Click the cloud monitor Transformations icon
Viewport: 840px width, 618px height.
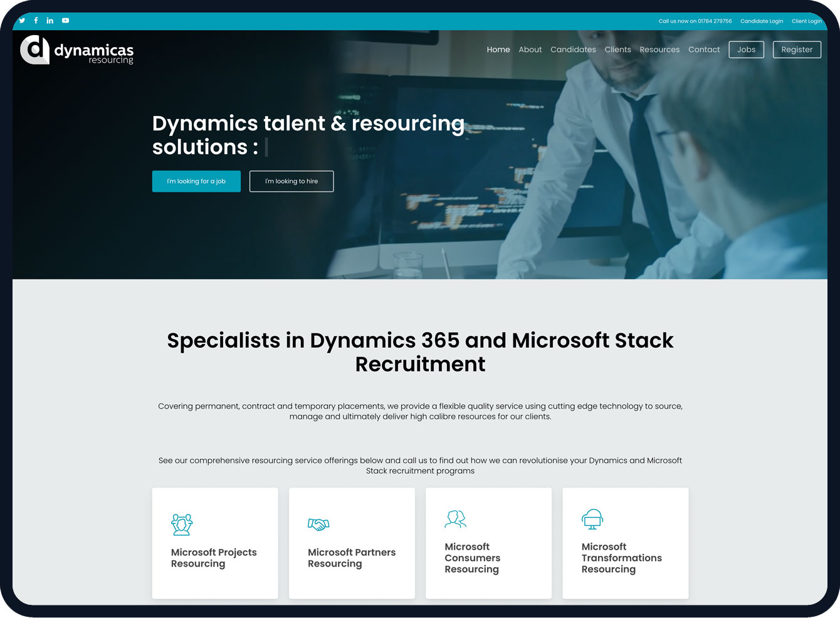click(592, 519)
